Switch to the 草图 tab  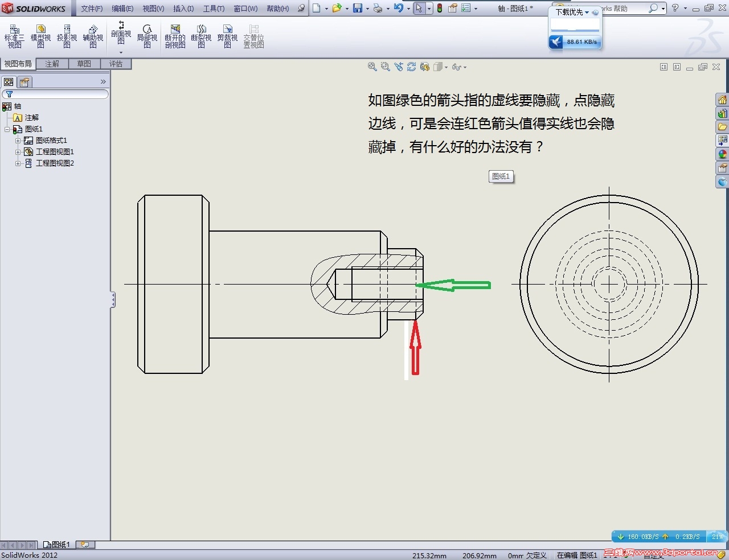point(84,64)
